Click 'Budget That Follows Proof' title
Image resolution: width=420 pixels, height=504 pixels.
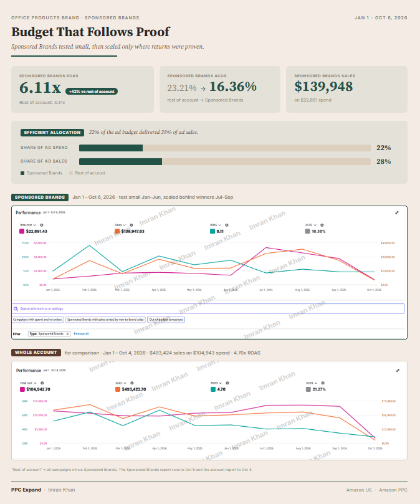pyautogui.click(x=91, y=32)
